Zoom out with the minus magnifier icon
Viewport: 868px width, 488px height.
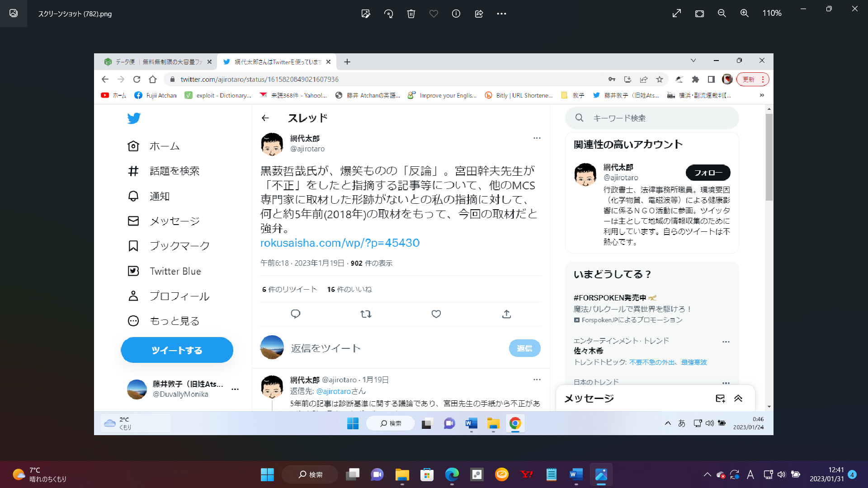[x=722, y=14]
